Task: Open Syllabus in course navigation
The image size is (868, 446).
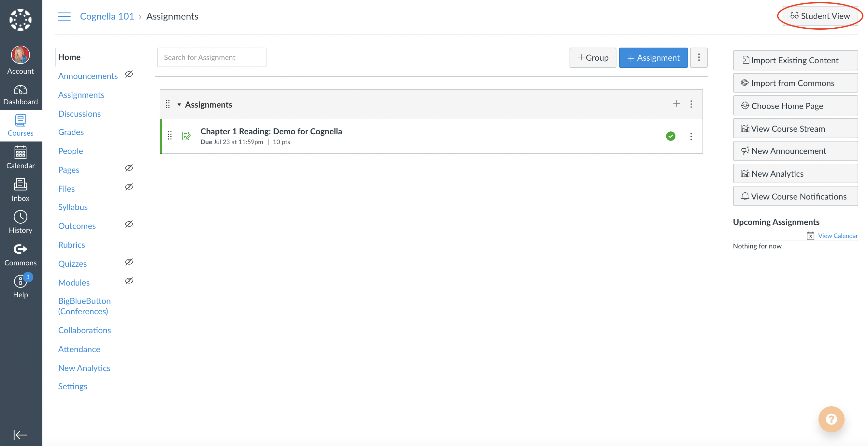Action: coord(73,207)
